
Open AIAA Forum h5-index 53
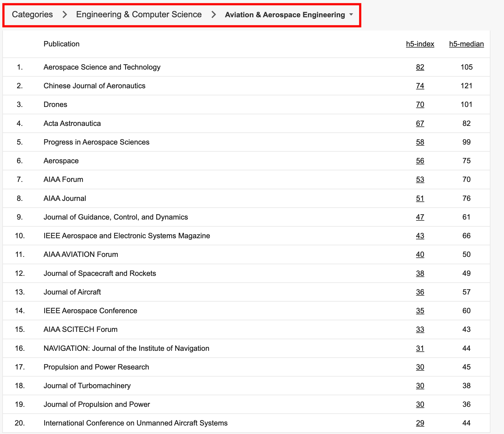[420, 179]
